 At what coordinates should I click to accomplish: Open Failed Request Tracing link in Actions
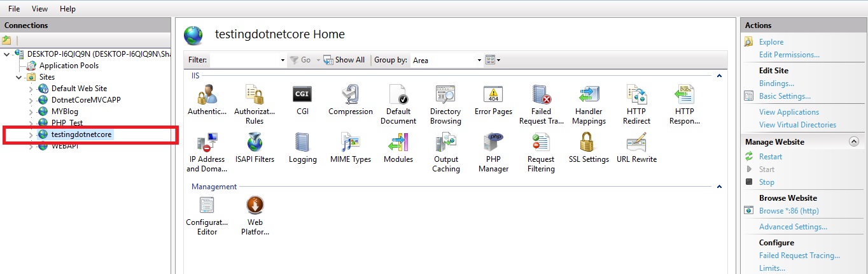pyautogui.click(x=799, y=256)
